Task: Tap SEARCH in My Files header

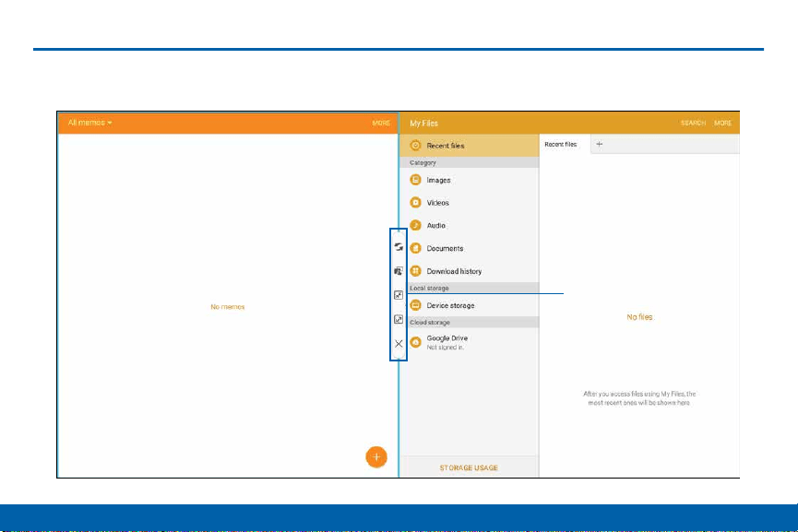Action: (693, 123)
